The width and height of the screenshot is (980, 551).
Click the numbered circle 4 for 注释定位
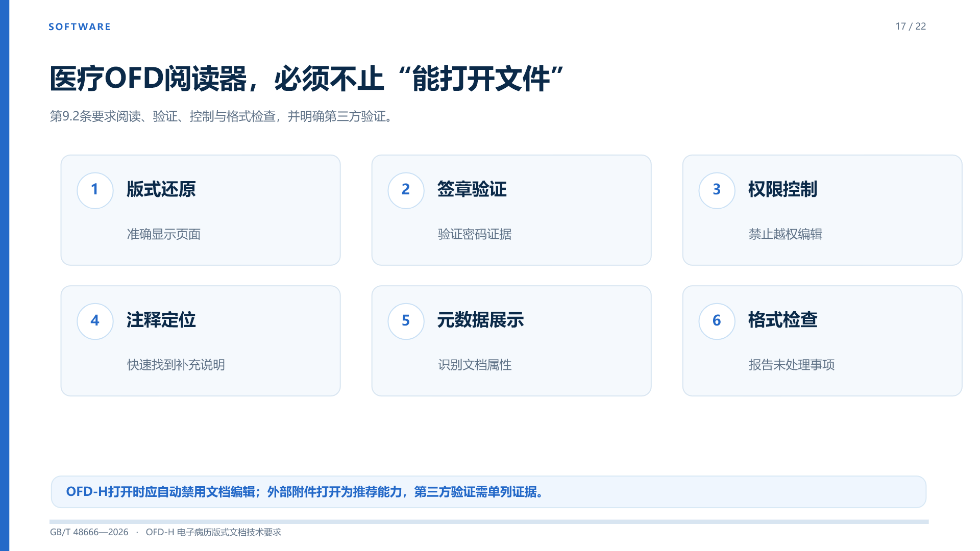[95, 321]
